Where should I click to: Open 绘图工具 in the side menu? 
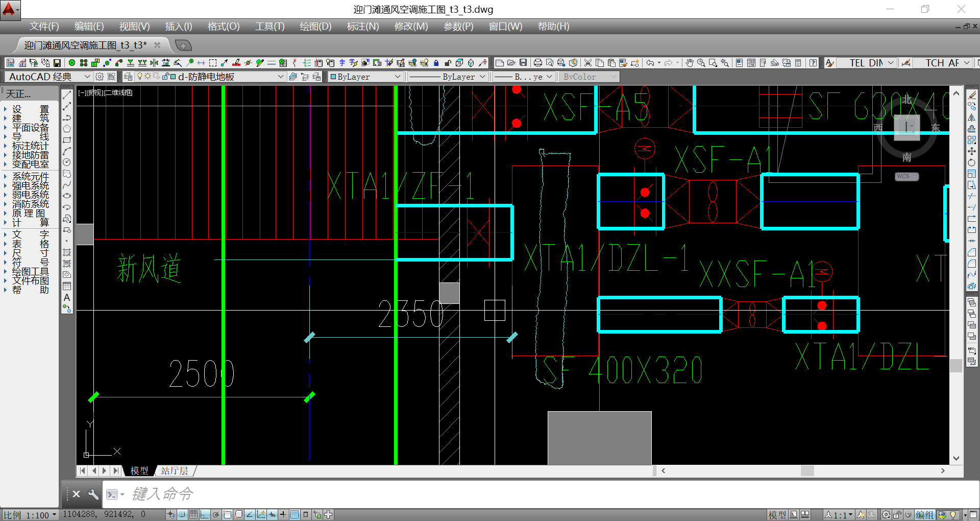(x=30, y=271)
